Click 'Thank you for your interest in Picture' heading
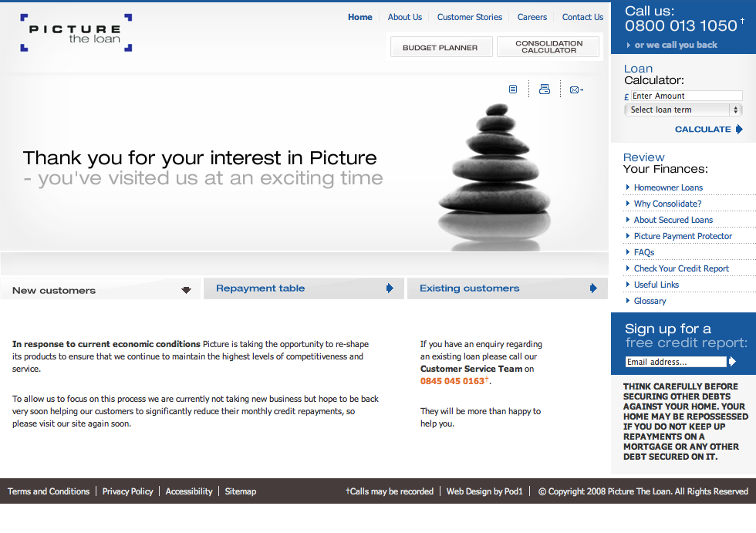 coord(200,158)
